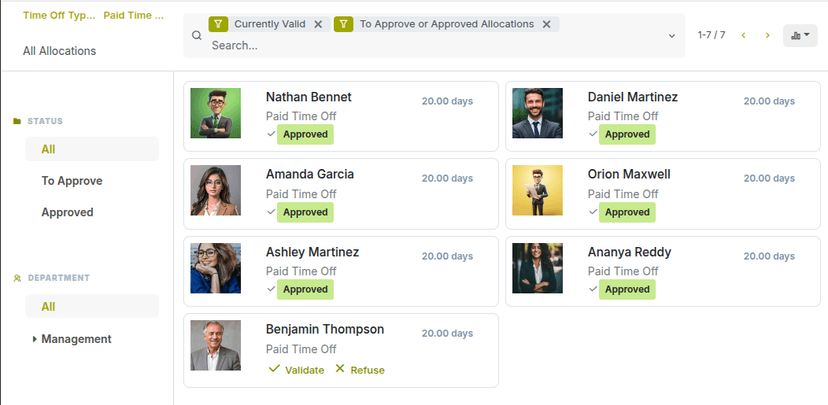
Task: Open Nathan Bennet's avatar photo
Action: coord(216,113)
